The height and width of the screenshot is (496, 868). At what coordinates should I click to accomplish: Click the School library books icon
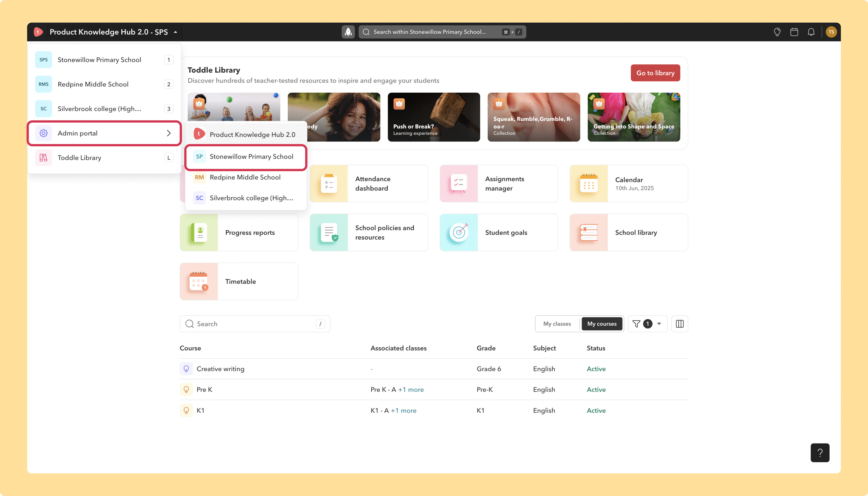tap(589, 233)
